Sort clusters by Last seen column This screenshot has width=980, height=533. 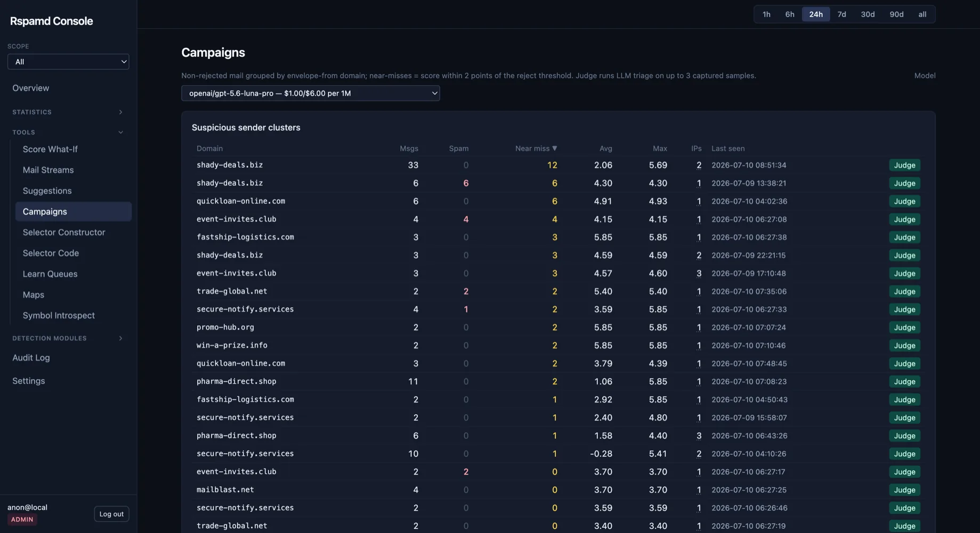pyautogui.click(x=728, y=149)
